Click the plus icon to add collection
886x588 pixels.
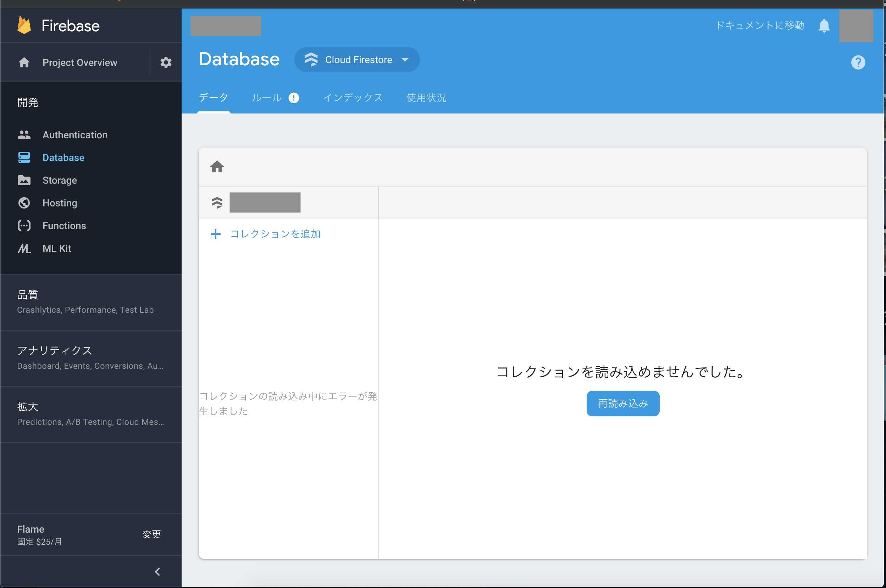216,234
